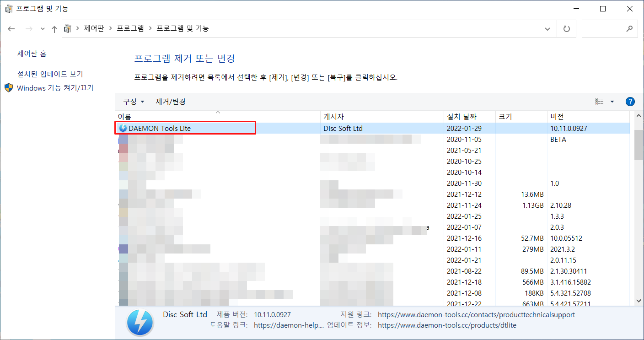Click 제어판 in the breadcrumb path
Viewport: 644px width, 340px height.
click(x=94, y=28)
